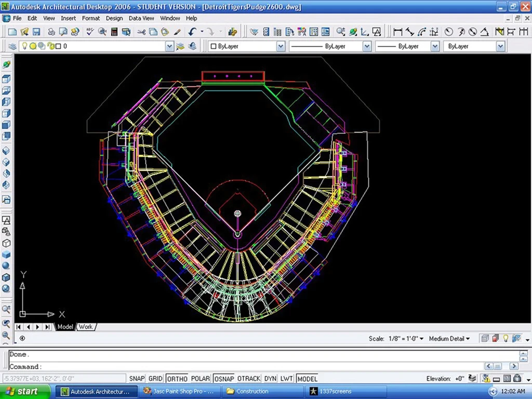Open the Format menu
The width and height of the screenshot is (532, 399).
pos(90,18)
